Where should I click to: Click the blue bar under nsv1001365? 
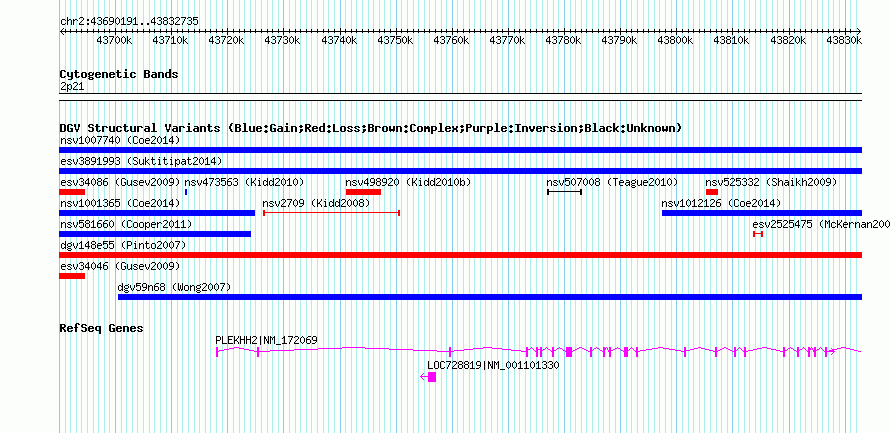[x=157, y=213]
